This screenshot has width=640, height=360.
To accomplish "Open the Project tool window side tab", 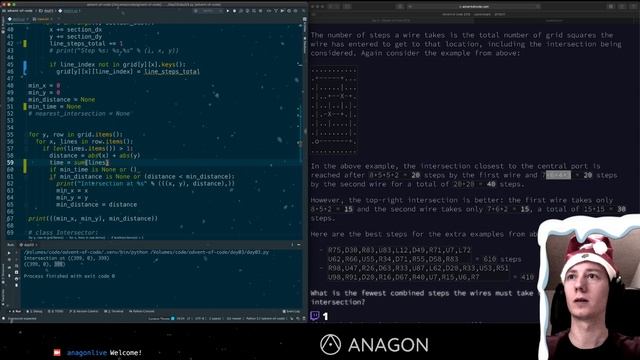I will [2, 24].
